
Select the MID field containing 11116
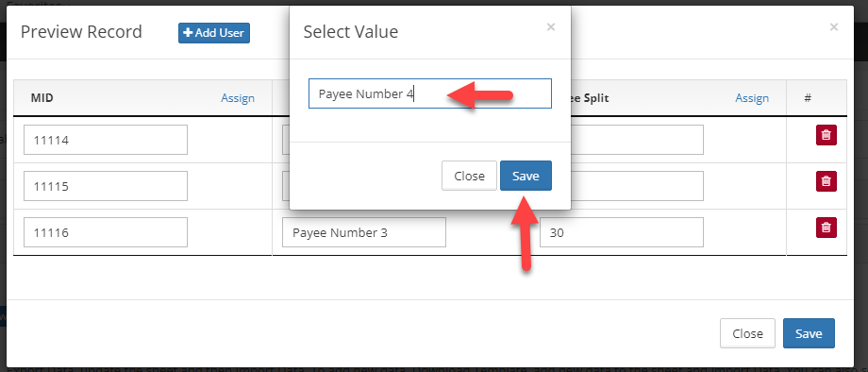(105, 232)
